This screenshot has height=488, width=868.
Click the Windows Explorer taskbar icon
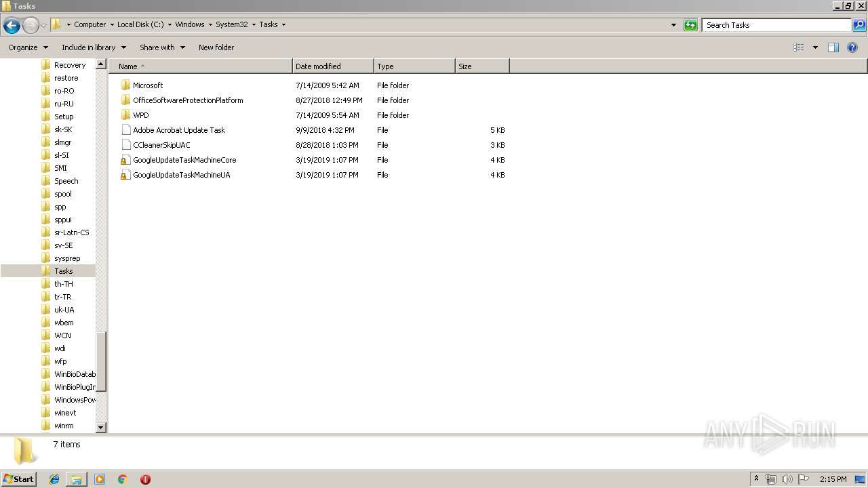click(77, 479)
